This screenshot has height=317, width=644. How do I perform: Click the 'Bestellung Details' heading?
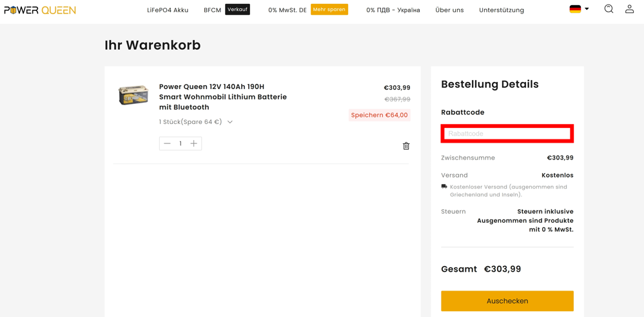click(x=489, y=85)
